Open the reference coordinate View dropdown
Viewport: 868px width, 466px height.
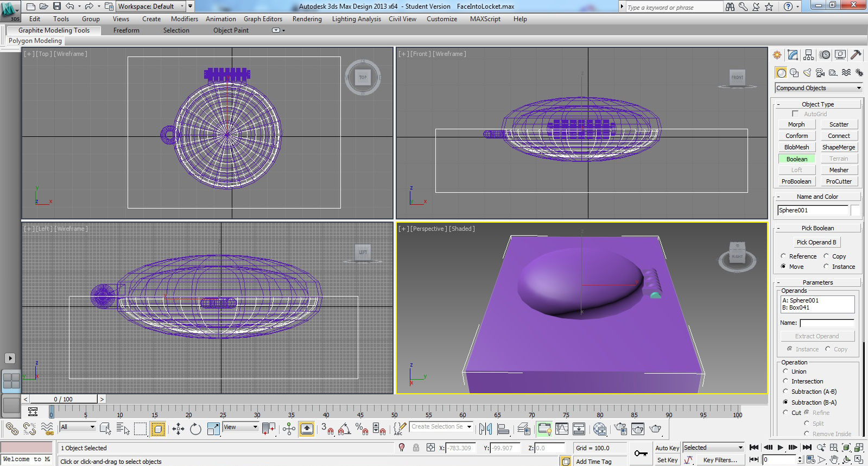point(240,427)
